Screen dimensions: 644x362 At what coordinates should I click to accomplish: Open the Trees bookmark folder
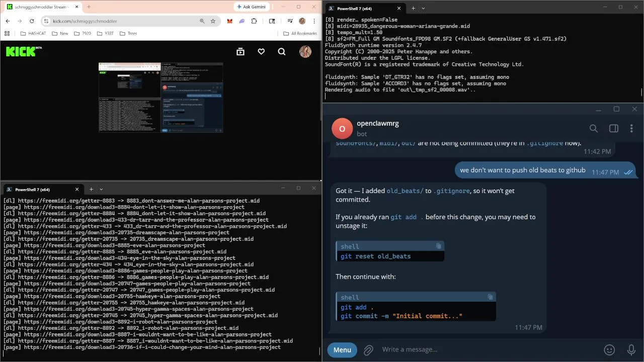tap(128, 34)
